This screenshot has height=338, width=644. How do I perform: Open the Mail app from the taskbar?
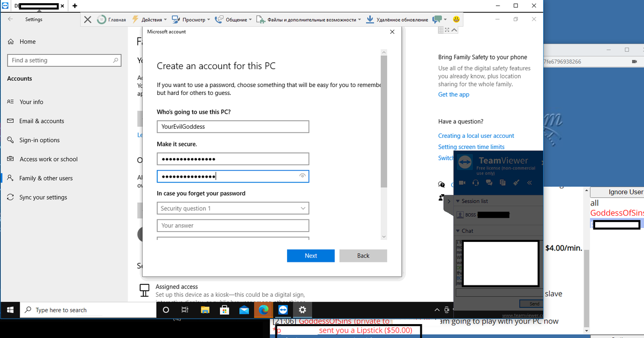(x=244, y=310)
